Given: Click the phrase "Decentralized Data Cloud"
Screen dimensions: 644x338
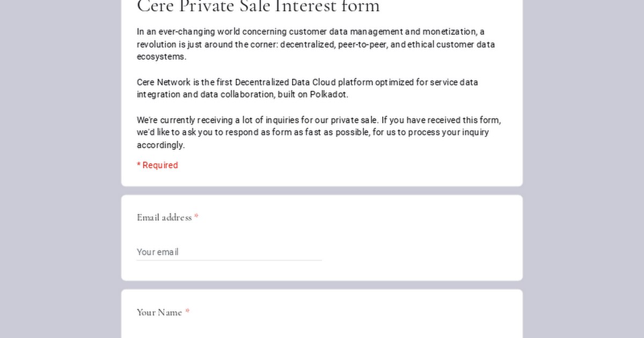Looking at the screenshot, I should click(285, 82).
